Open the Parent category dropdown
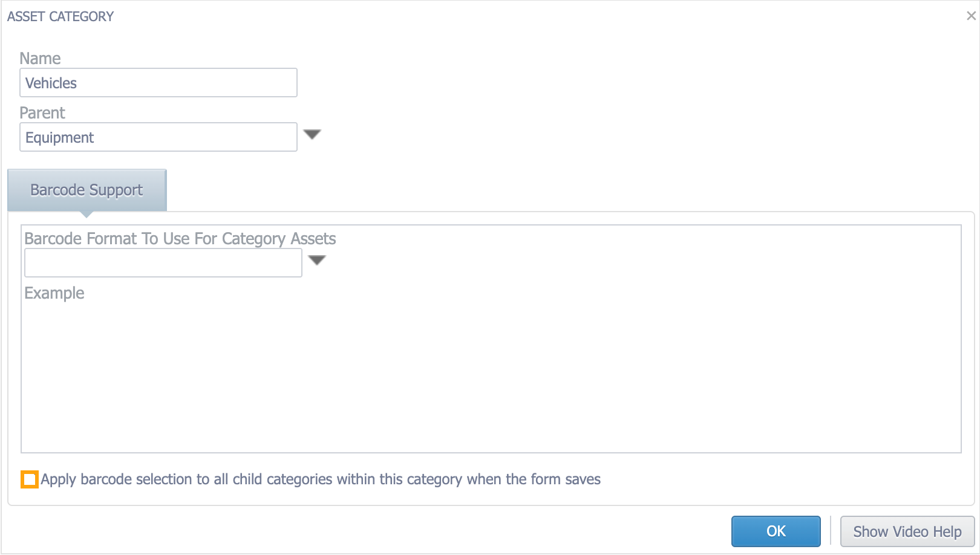The width and height of the screenshot is (980, 555). pos(312,135)
